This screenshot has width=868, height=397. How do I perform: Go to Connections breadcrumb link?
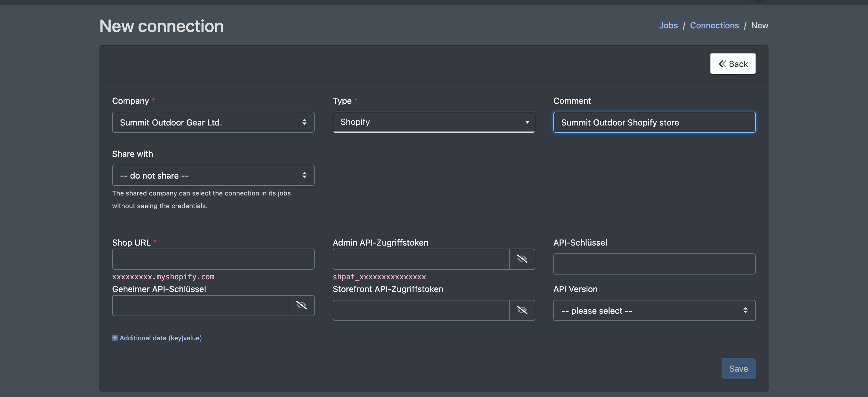[x=714, y=25]
